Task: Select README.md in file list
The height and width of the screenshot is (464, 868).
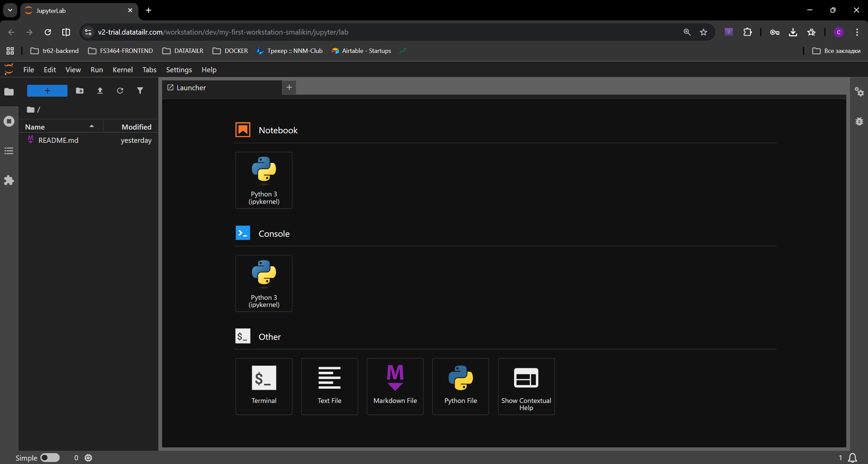Action: tap(88, 140)
